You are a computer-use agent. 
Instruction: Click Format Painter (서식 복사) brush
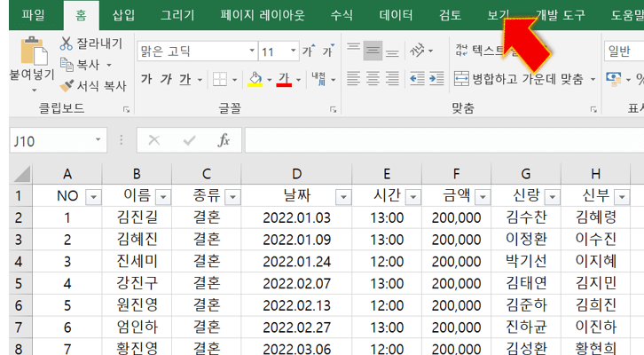(x=67, y=85)
